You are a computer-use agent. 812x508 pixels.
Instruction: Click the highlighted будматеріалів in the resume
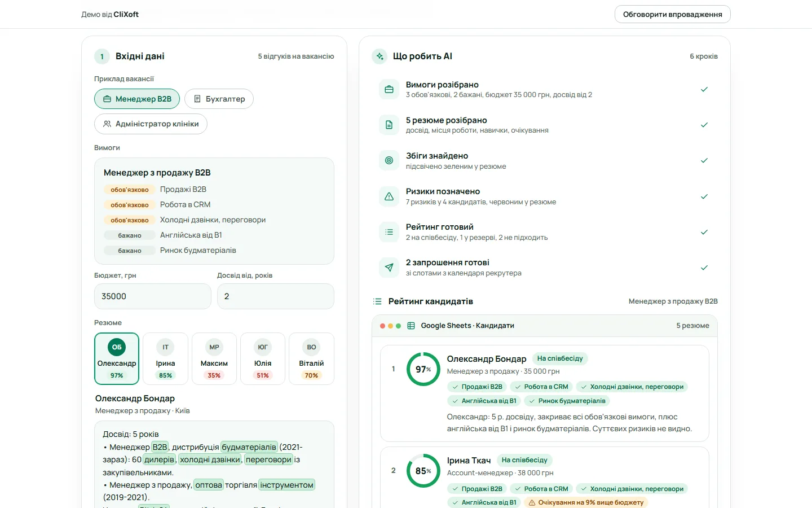249,447
